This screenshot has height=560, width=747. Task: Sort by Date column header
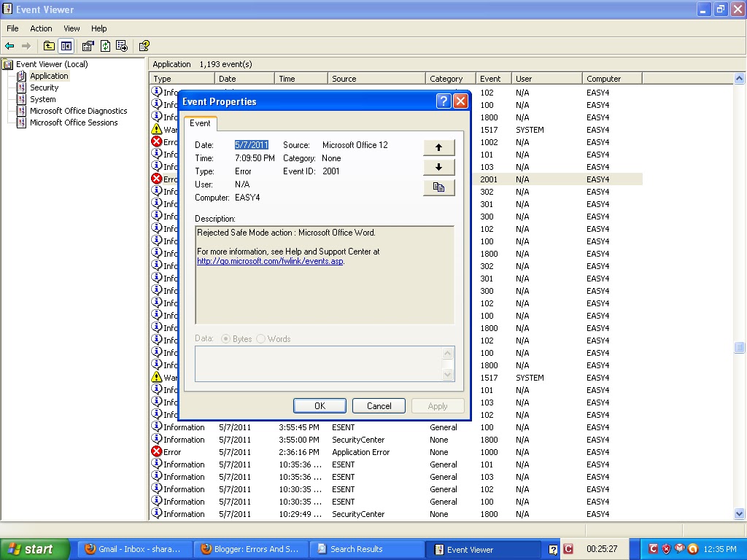pos(244,79)
